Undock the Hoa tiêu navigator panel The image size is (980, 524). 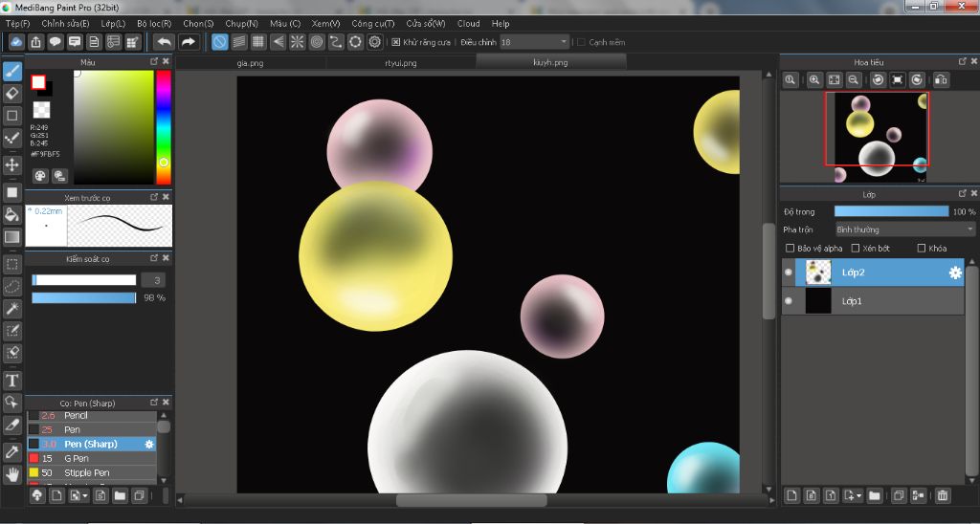point(963,62)
